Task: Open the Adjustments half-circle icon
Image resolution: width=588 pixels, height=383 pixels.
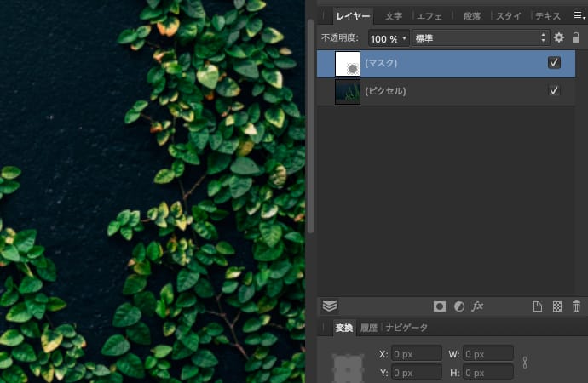Action: [459, 306]
